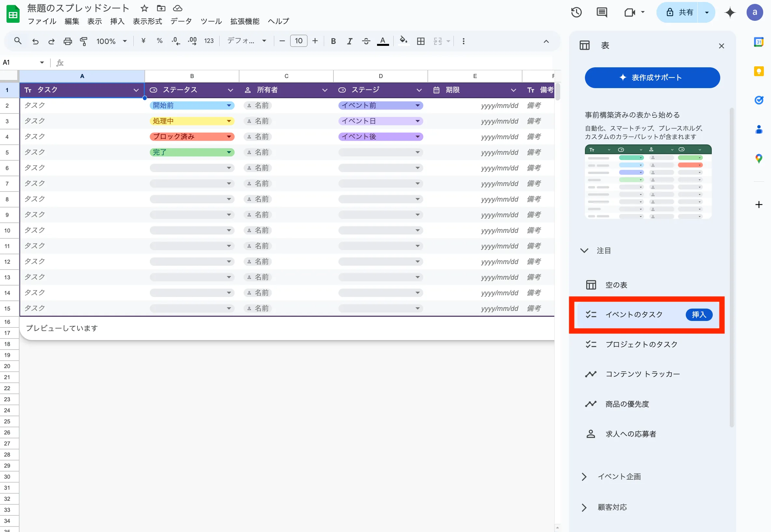Open the 編集 menu
This screenshot has height=532, width=771.
point(72,21)
